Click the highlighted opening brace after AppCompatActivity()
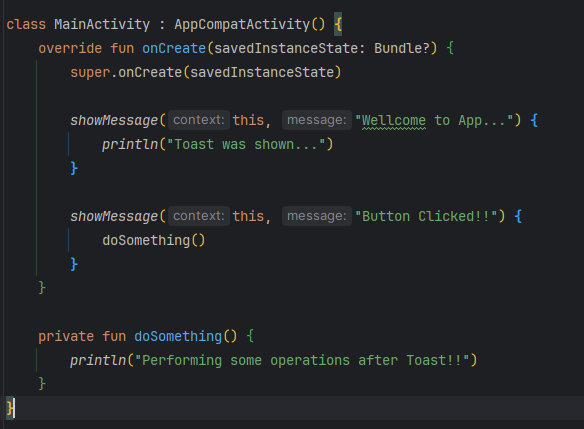The height and width of the screenshot is (429, 584). pos(338,25)
